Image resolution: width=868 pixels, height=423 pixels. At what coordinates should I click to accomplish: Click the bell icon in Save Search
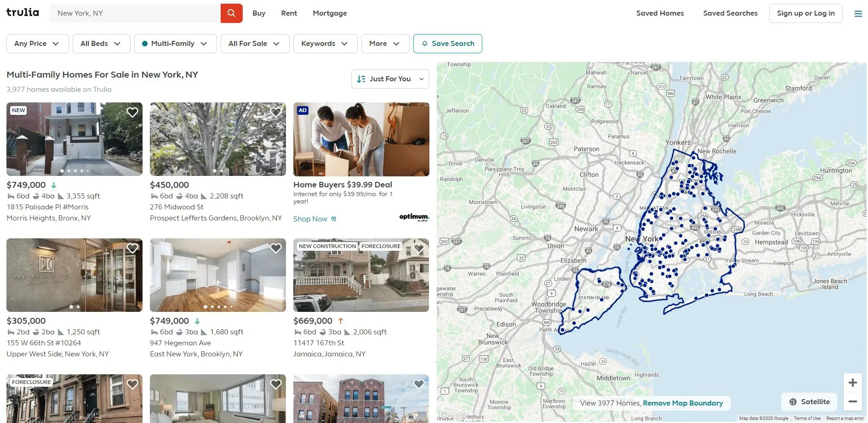pyautogui.click(x=425, y=44)
